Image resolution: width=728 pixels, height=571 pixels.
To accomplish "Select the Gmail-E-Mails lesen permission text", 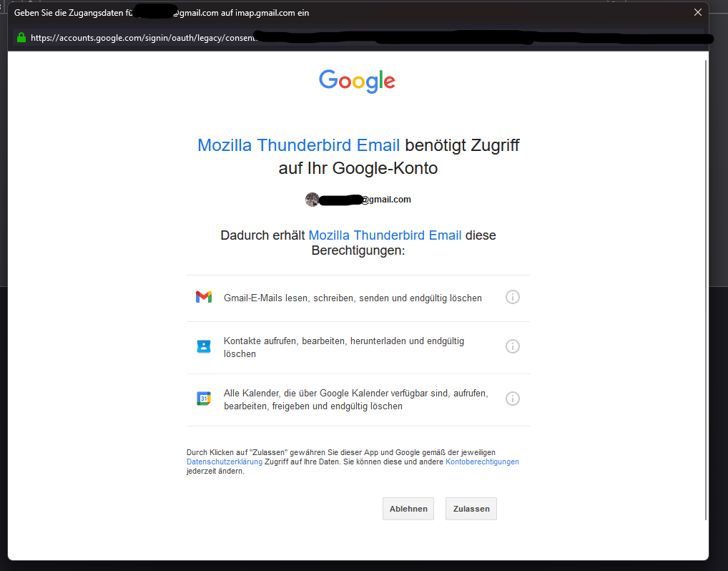I will pos(353,298).
